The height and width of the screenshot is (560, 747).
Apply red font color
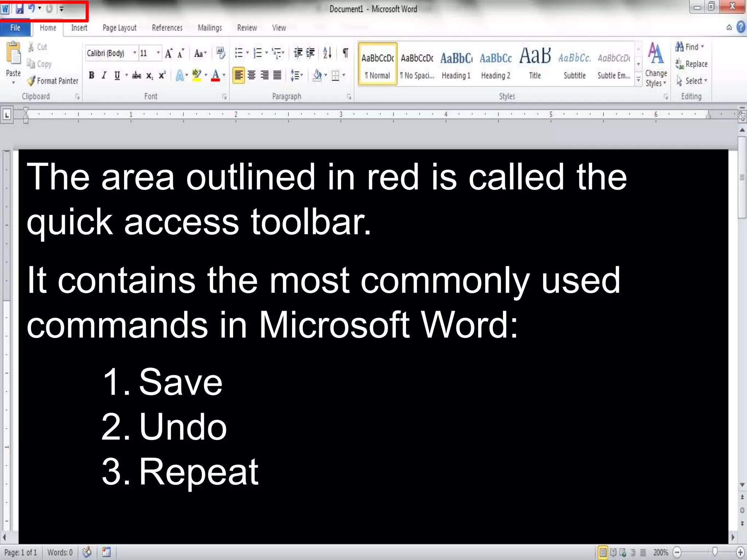tap(216, 75)
